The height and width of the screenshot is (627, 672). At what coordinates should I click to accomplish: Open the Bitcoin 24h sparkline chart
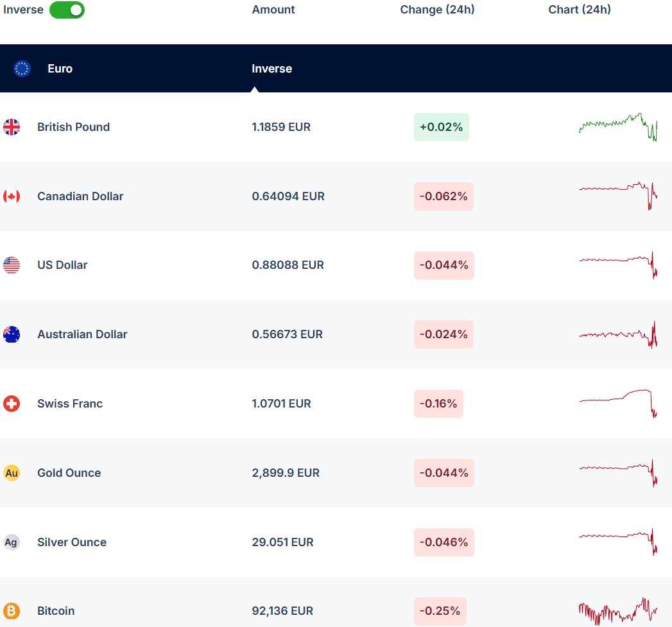coord(617,611)
